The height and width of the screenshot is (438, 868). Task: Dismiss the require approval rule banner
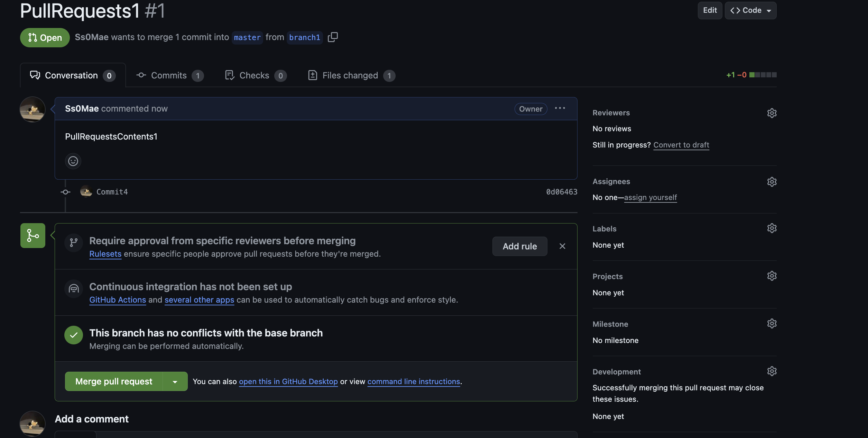click(x=562, y=246)
